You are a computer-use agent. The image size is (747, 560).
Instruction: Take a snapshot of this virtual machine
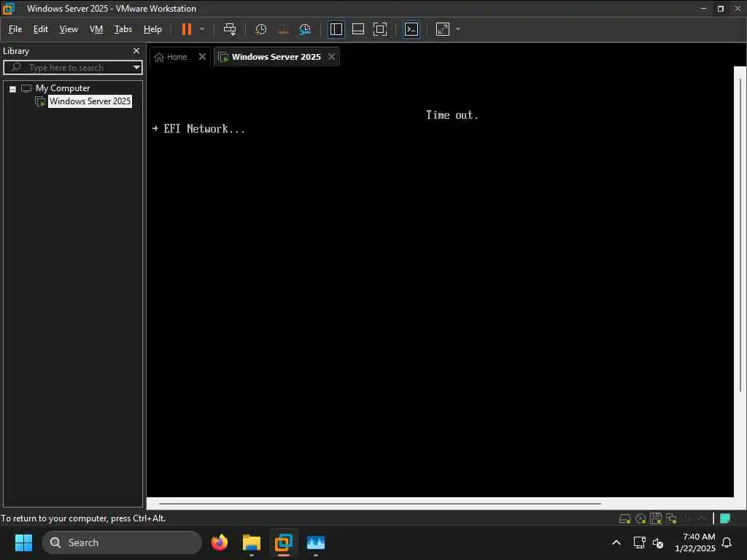(x=260, y=29)
